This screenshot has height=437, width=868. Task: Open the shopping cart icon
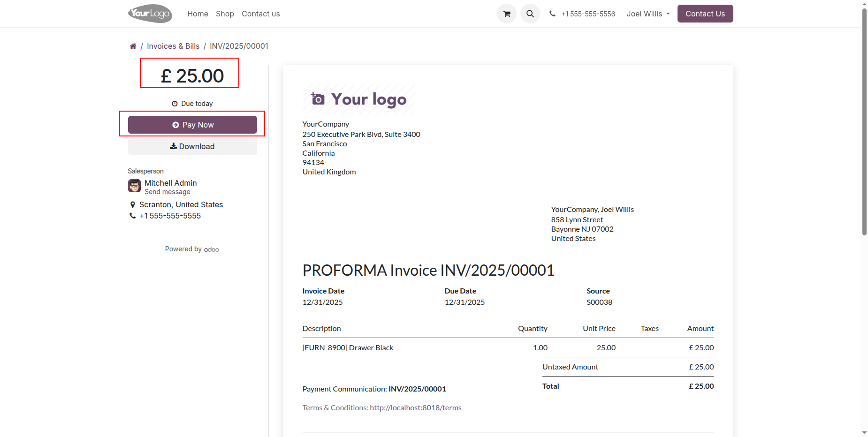[506, 14]
